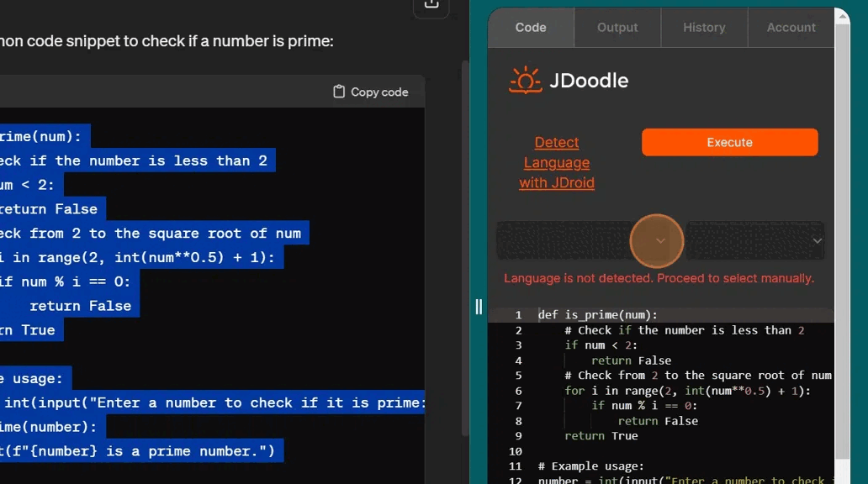
Task: Switch to the Output tab
Action: pos(617,27)
